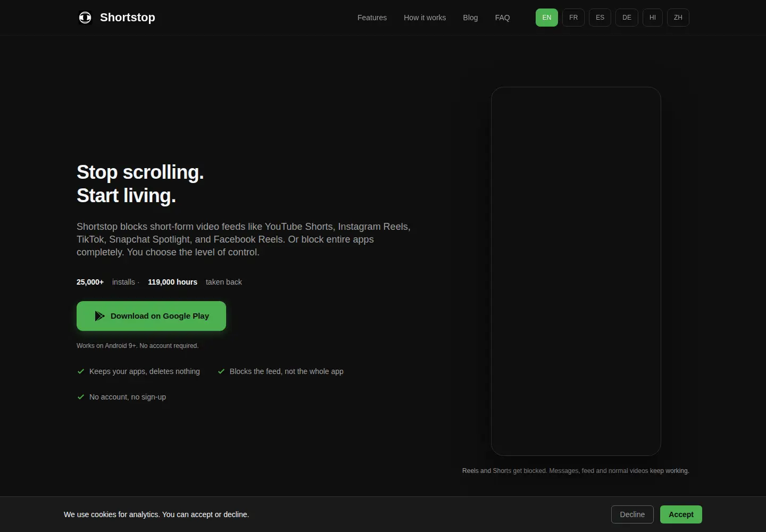Open the Shortstop home link text

128,18
